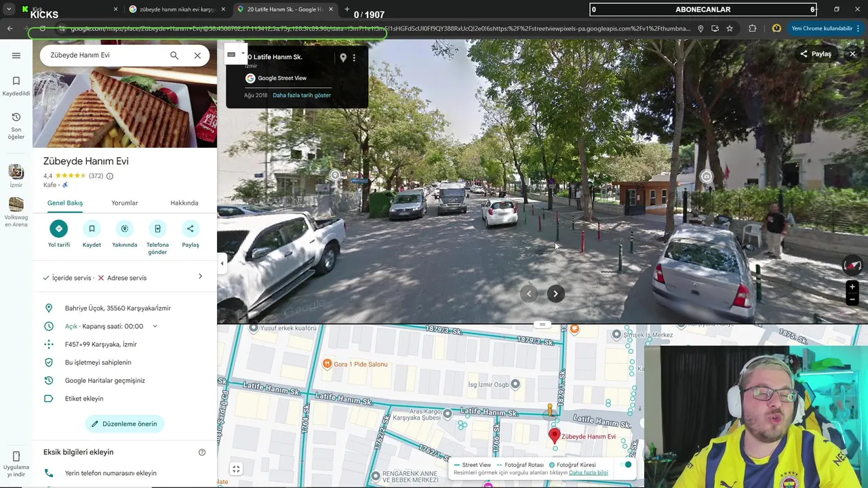Click Daha fazla tarih göster link
The height and width of the screenshot is (488, 868).
302,96
